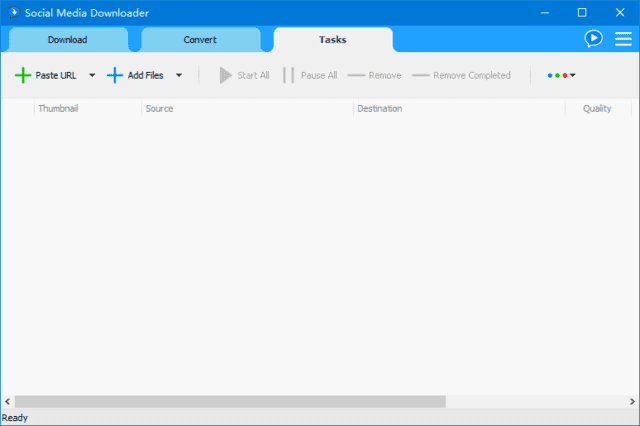Click the Quality column header
This screenshot has width=640, height=426.
coord(597,108)
